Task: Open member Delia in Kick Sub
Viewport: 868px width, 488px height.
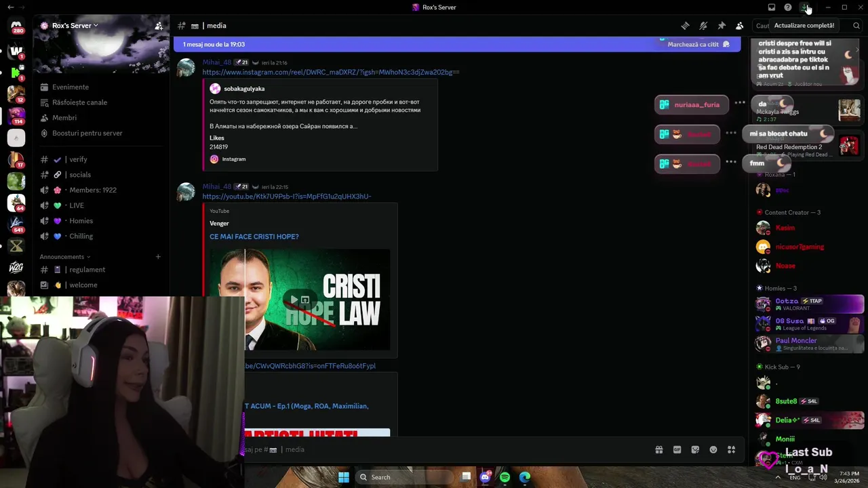Action: pos(809,420)
